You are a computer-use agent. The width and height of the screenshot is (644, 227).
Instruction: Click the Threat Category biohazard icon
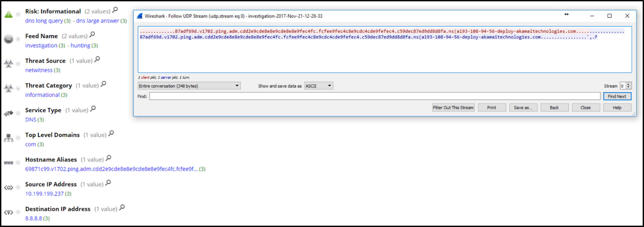tap(8, 89)
